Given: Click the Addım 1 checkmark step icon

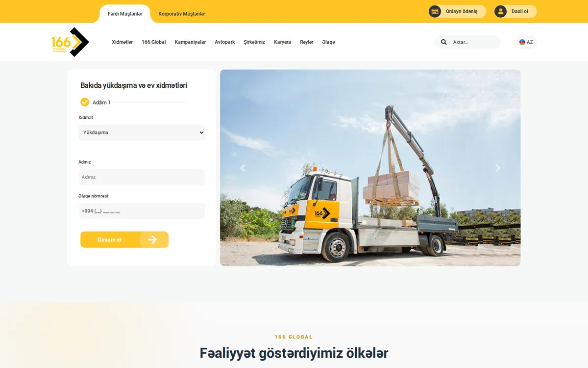Looking at the screenshot, I should (85, 102).
